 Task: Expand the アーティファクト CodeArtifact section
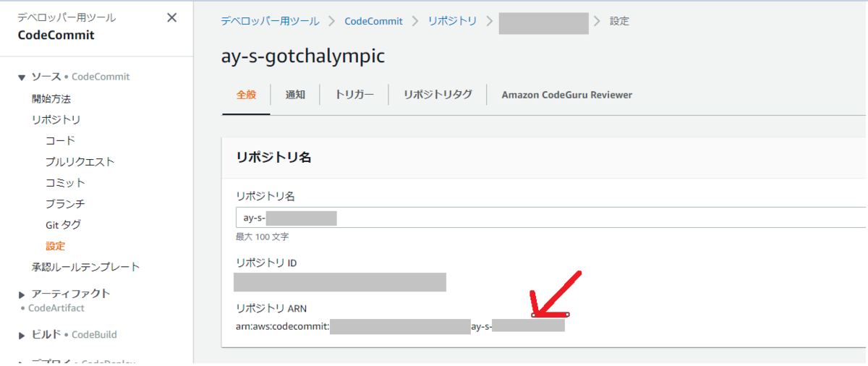(x=22, y=294)
